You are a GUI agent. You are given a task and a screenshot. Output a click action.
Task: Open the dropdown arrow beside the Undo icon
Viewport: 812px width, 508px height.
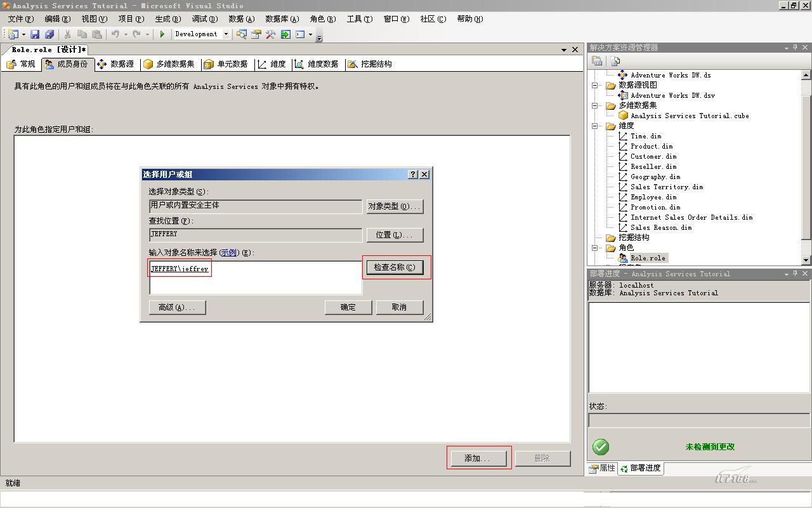click(126, 34)
